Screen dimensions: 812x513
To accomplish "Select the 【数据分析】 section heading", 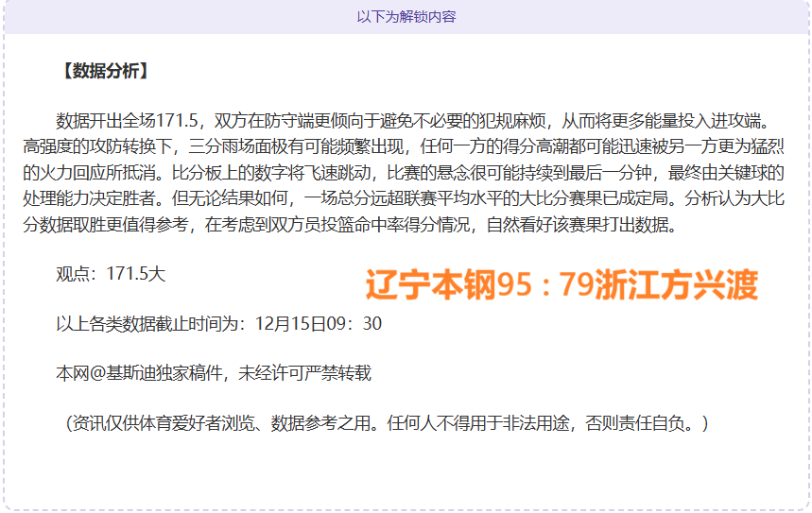I will pos(102,71).
